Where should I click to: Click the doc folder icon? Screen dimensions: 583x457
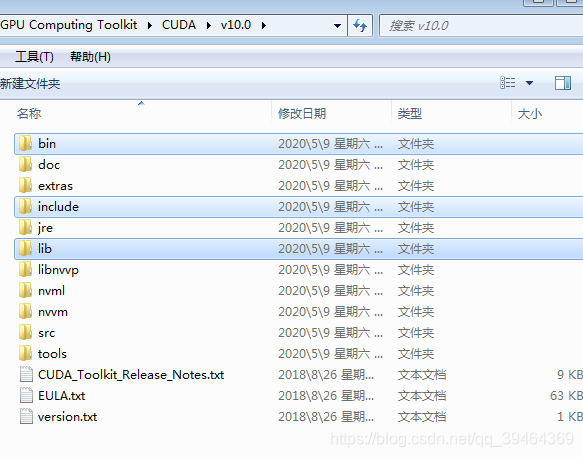25,164
